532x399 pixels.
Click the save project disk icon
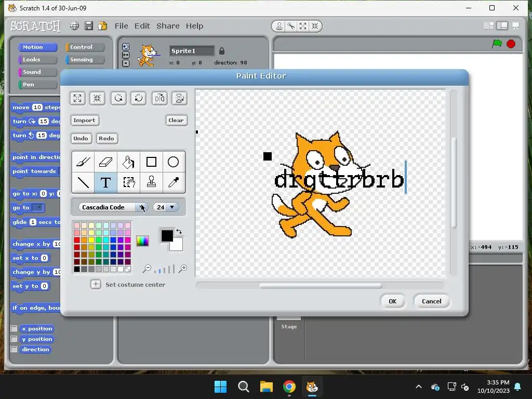[x=89, y=26]
